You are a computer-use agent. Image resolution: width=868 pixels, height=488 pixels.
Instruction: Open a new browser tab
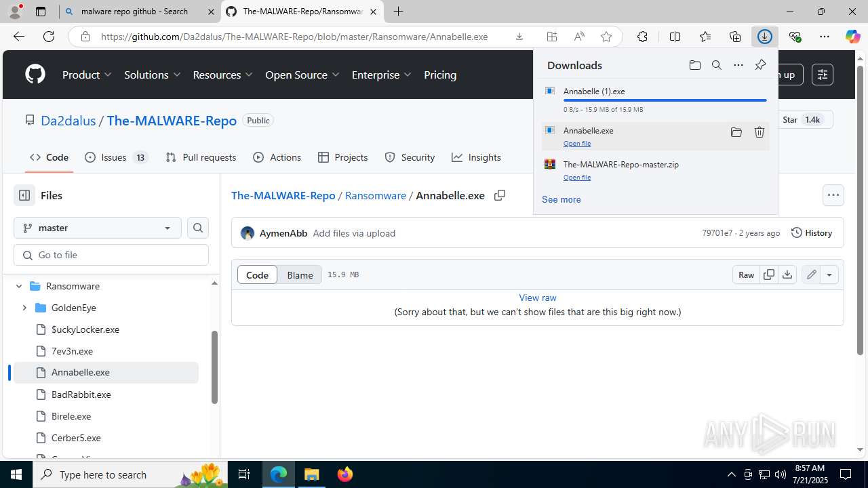pyautogui.click(x=399, y=12)
